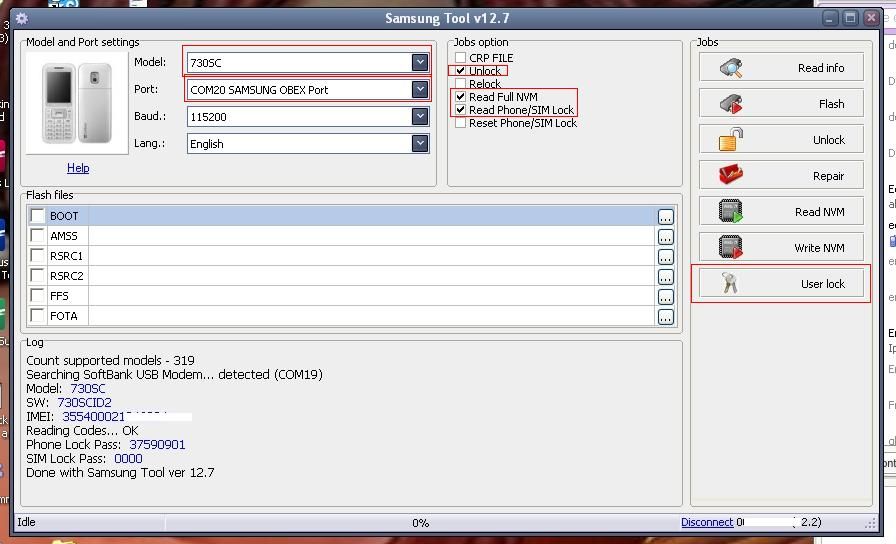896x544 pixels.
Task: Tick the FFS flash file checkbox
Action: pyautogui.click(x=38, y=295)
